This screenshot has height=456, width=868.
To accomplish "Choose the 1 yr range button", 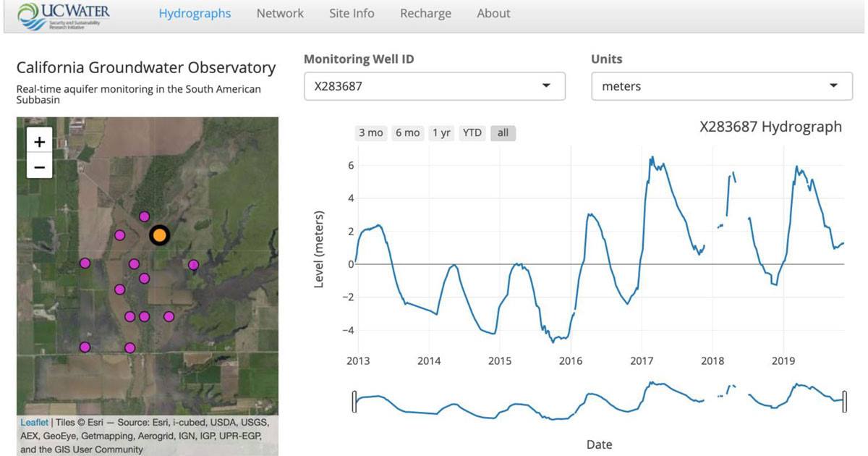I will (x=441, y=133).
